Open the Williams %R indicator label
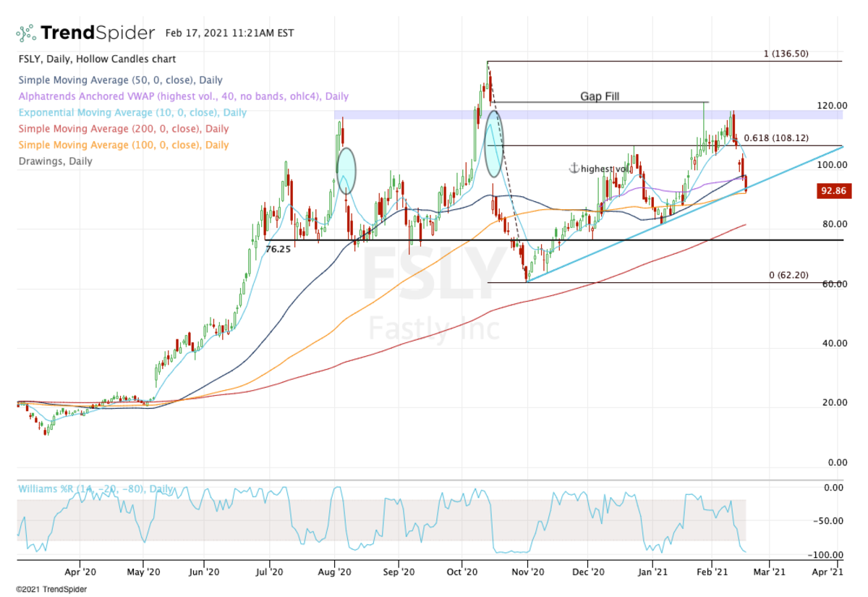868x597 pixels. click(x=95, y=489)
